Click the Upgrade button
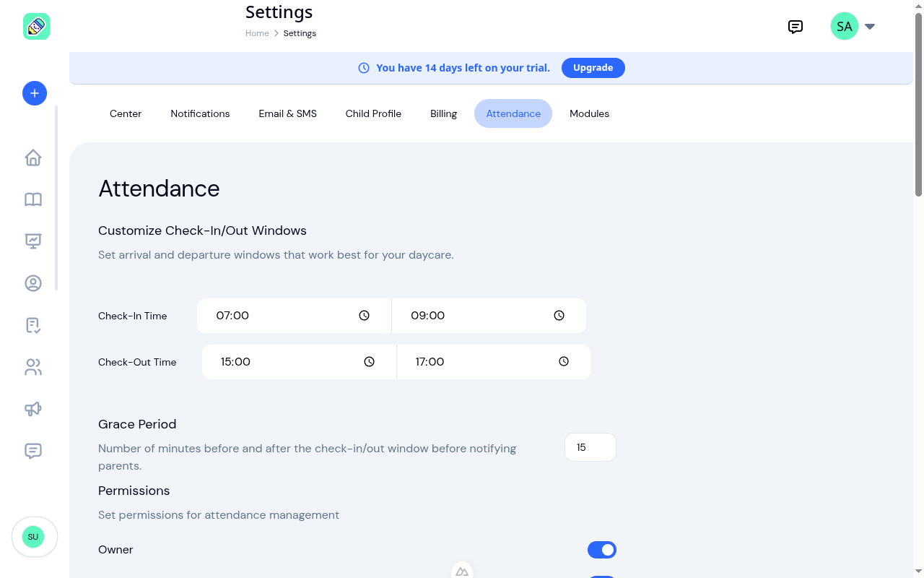The image size is (924, 578). (x=593, y=68)
